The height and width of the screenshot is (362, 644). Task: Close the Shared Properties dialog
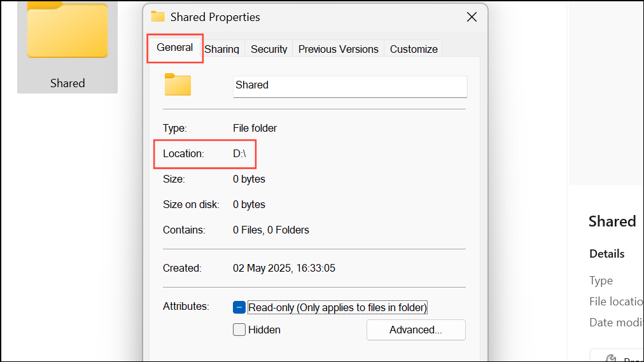[x=472, y=17]
